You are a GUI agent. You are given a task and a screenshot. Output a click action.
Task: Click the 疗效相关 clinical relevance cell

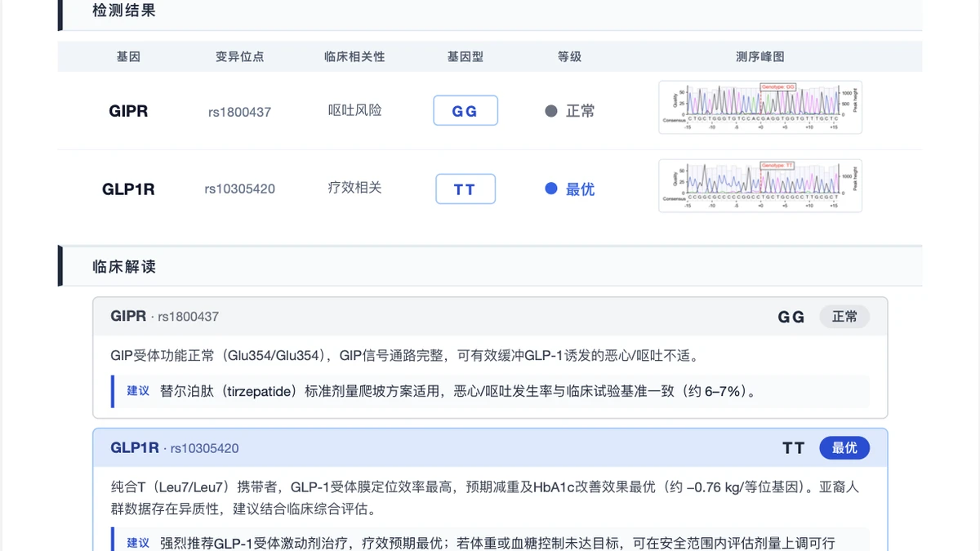(x=354, y=188)
